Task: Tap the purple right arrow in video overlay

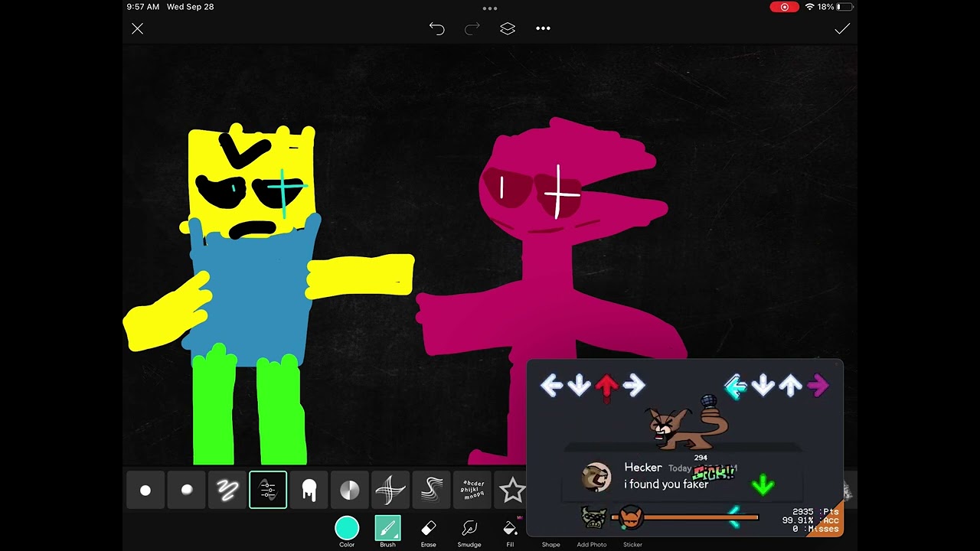Action: click(x=818, y=386)
